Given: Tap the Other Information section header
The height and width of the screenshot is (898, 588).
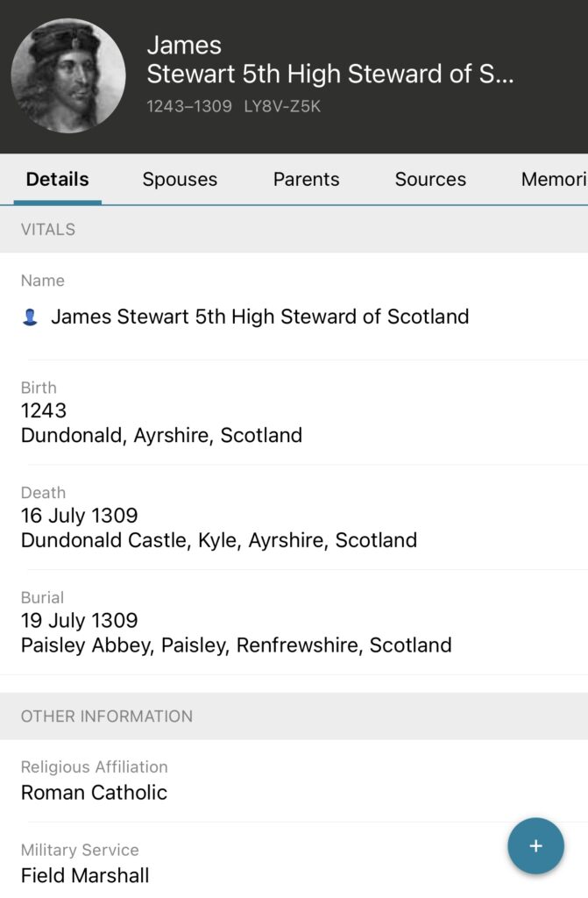Looking at the screenshot, I should click(107, 716).
